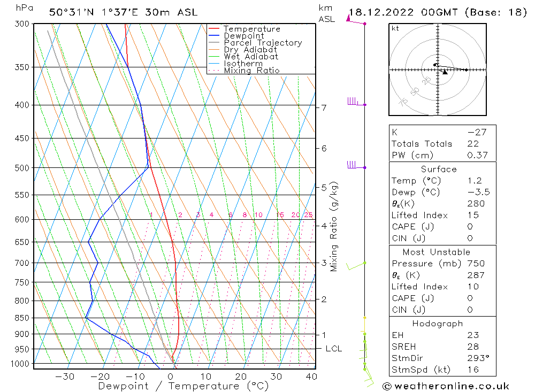This screenshot has width=535, height=392.
Task: Click the wind barb at 500 hPa
Action: coord(356,165)
